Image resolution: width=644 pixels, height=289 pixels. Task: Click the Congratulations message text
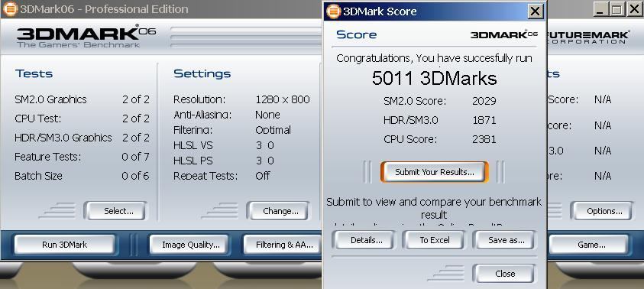tap(434, 58)
